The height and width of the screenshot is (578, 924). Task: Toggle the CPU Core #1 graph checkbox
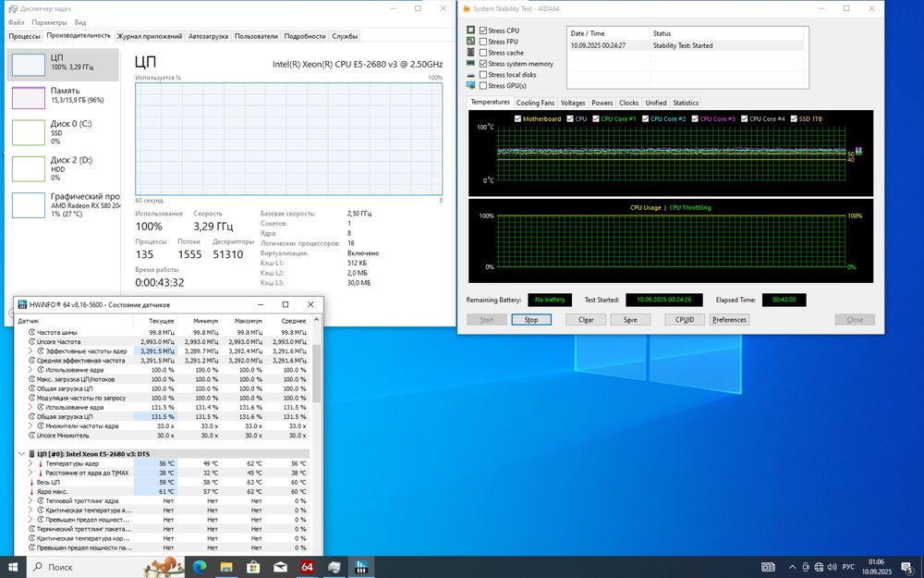click(596, 118)
